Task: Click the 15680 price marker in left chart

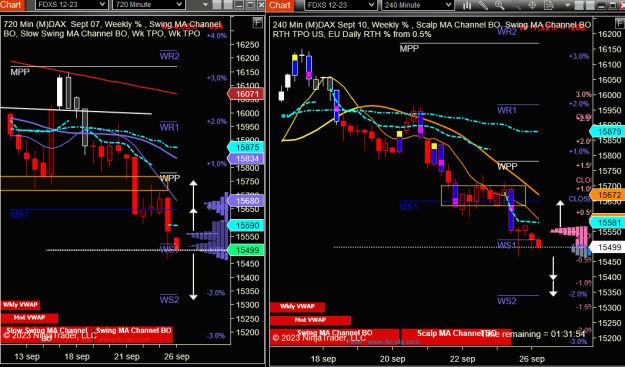Action: [247, 201]
